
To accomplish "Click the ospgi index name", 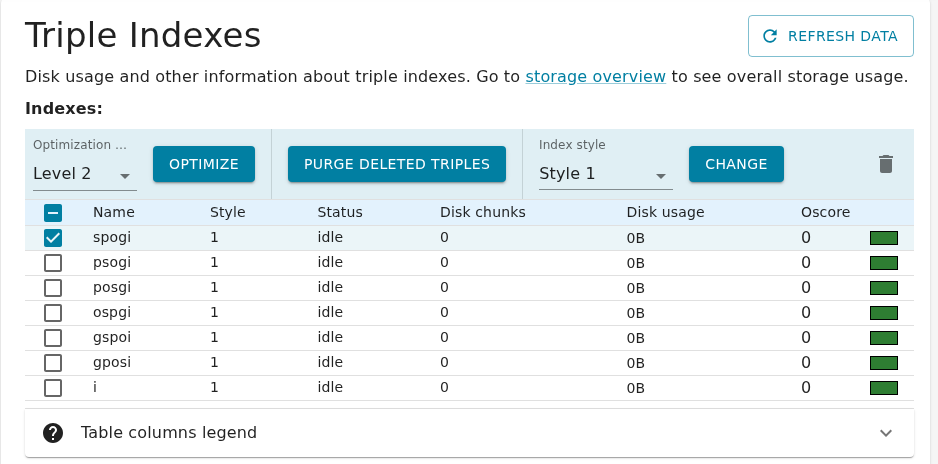I will (112, 313).
